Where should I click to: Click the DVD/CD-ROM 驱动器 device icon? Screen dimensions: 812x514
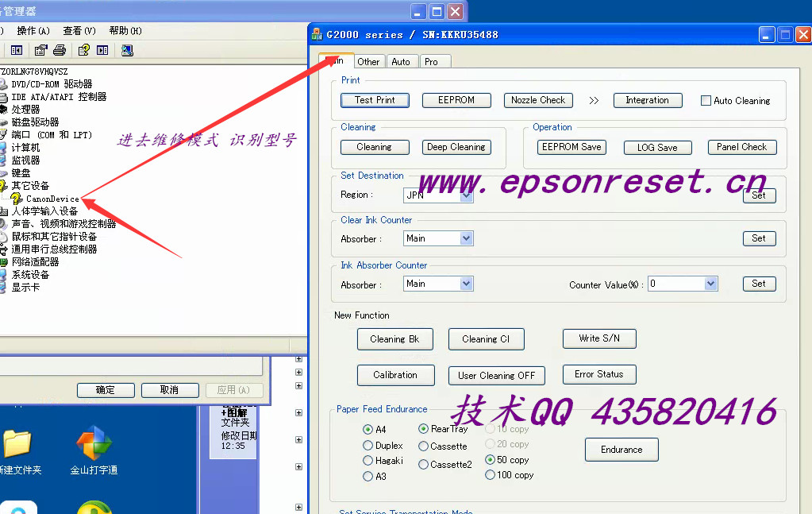pyautogui.click(x=4, y=84)
